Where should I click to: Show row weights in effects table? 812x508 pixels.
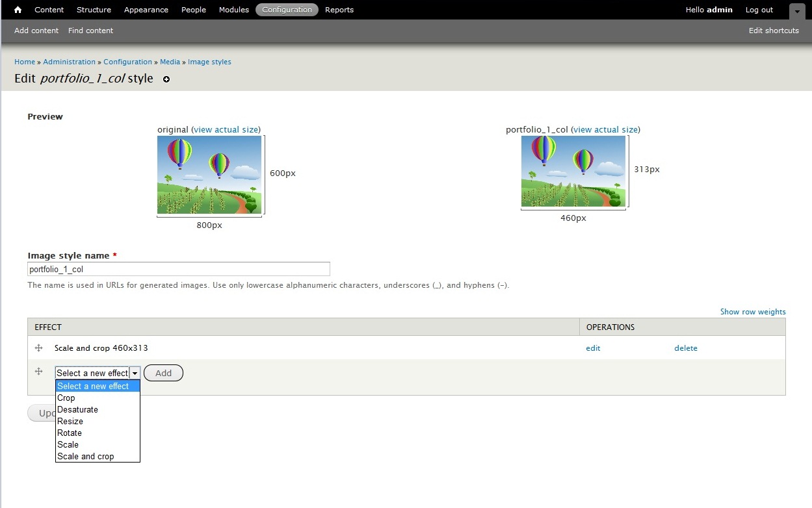point(752,312)
